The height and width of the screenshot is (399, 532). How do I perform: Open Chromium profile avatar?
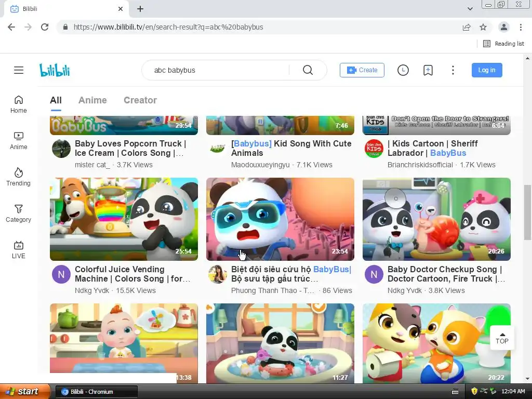click(x=504, y=27)
